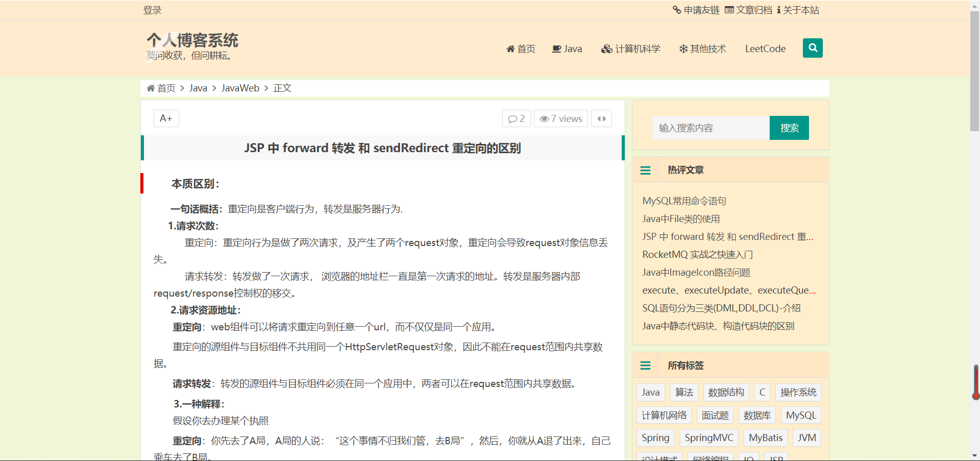The width and height of the screenshot is (980, 461).
Task: Click the archive icon beside 文章归档
Action: [729, 10]
